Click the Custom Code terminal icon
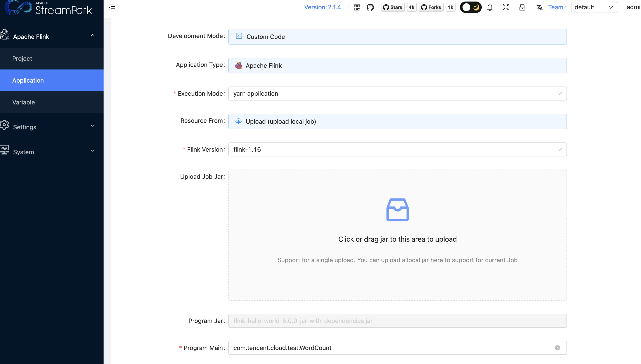The image size is (641, 364). point(239,36)
